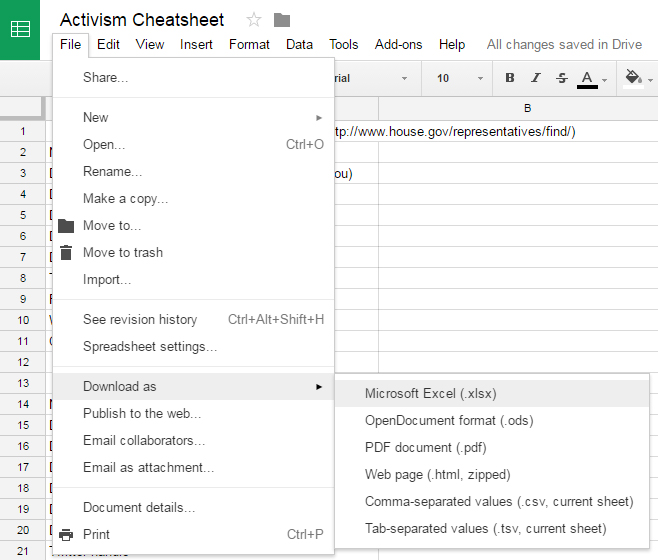
Task: Toggle strikethrough formatting in the toolbar
Action: (x=560, y=78)
